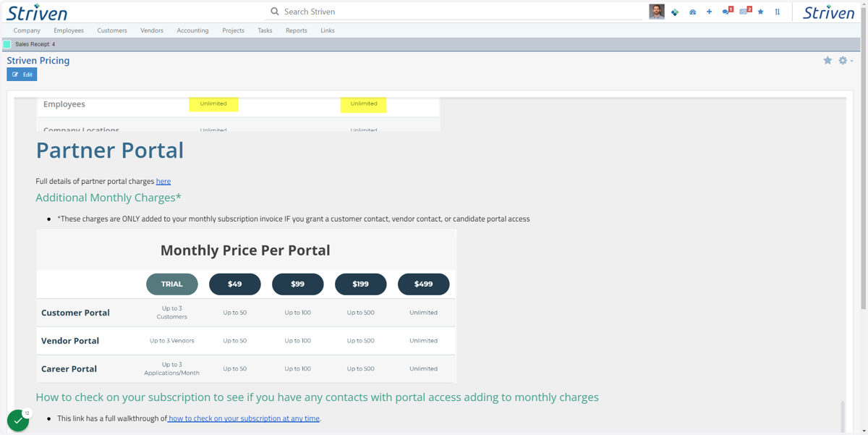The width and height of the screenshot is (868, 435).
Task: Click 'Up to 3 Applications/Month' cell
Action: click(x=172, y=368)
